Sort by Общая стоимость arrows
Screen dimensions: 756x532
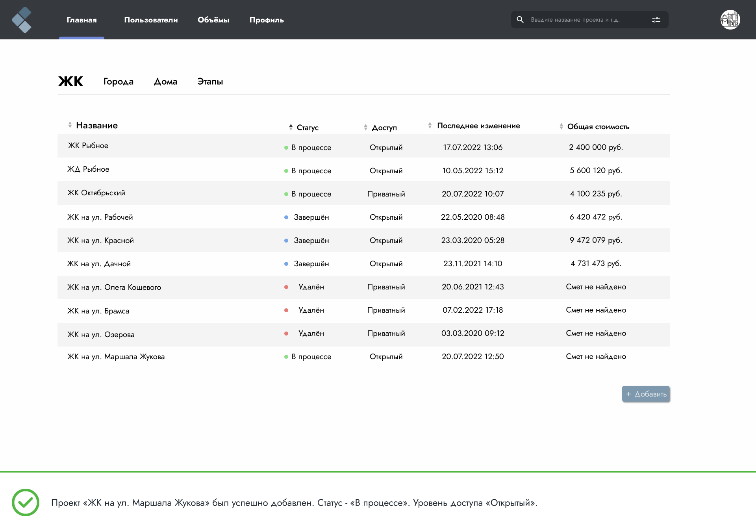tap(561, 126)
